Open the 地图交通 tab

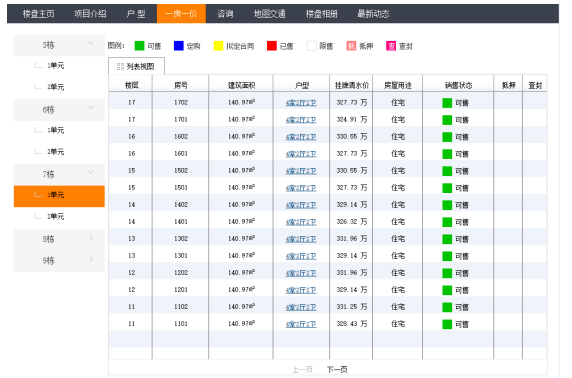pyautogui.click(x=270, y=14)
